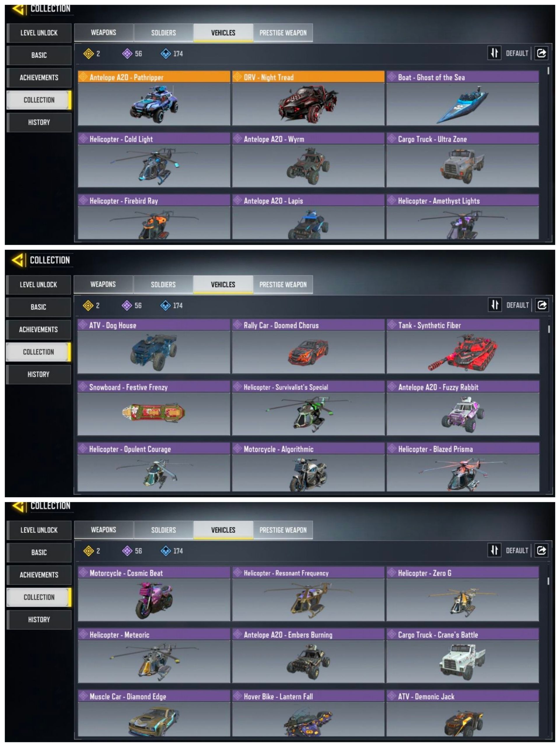Choose the Cargo Truck - Crane's Battle skin
This screenshot has width=560, height=747.
463,655
